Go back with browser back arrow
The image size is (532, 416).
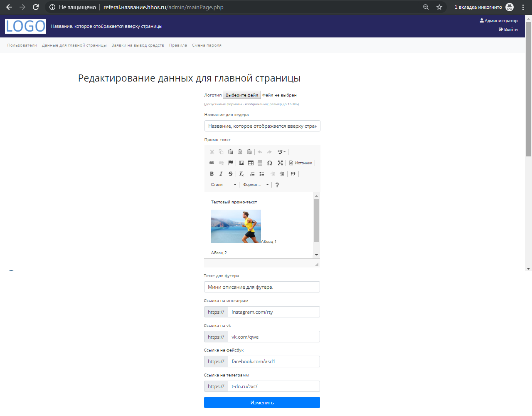(9, 7)
